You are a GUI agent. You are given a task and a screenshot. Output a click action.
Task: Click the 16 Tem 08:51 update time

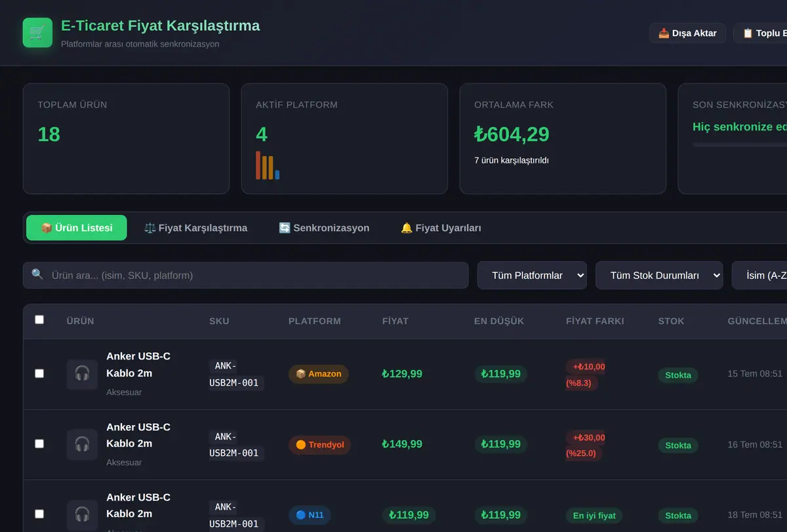tap(755, 445)
